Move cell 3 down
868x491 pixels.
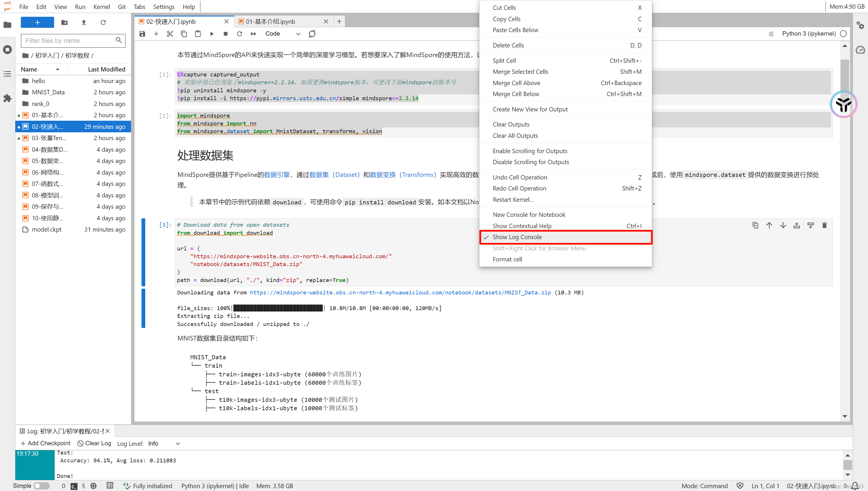pos(783,225)
